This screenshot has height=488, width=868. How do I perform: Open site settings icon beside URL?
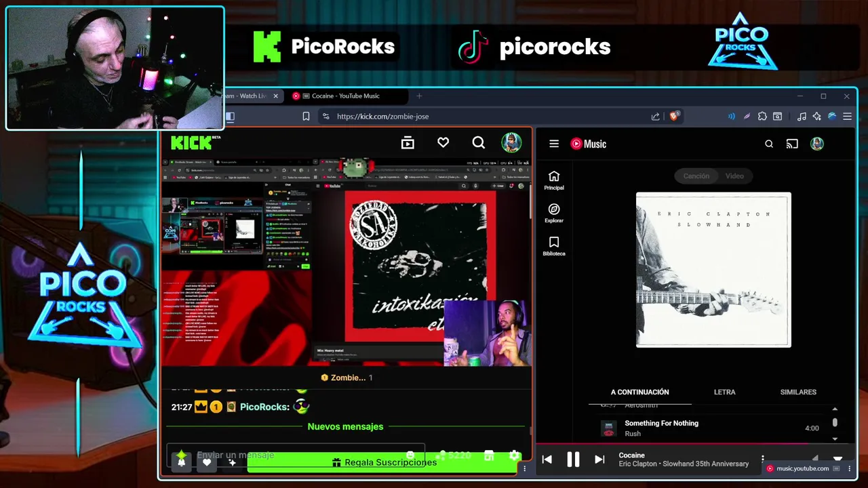tap(326, 117)
